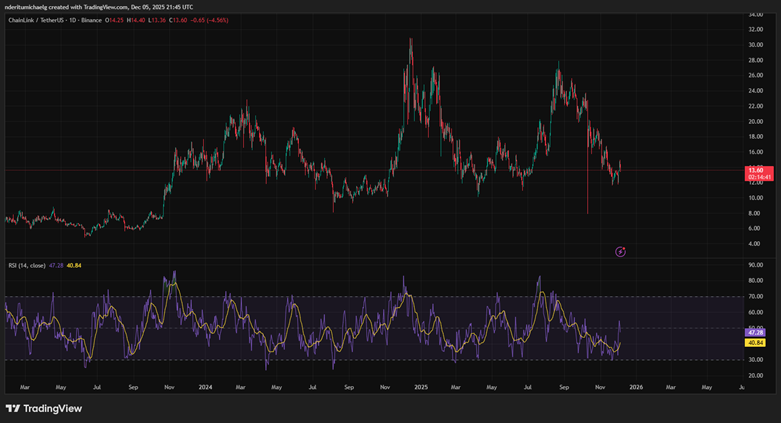Click the purple lightning event icon

620,251
